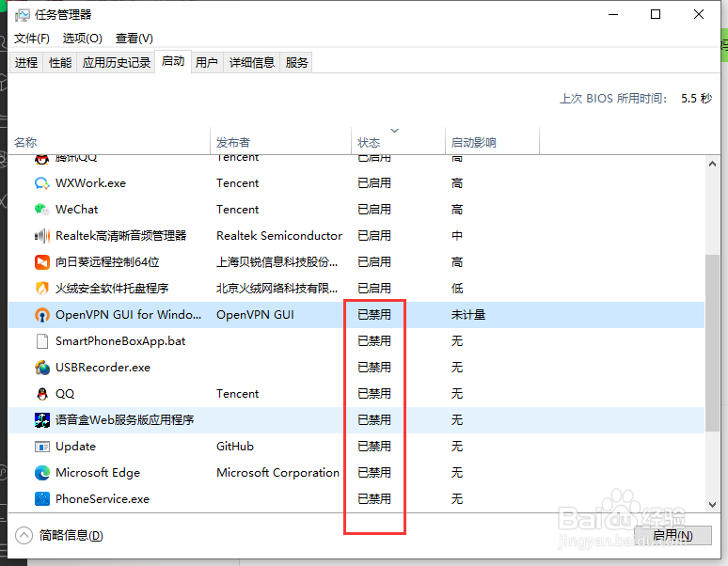Maximize the Task Manager window

click(x=656, y=14)
